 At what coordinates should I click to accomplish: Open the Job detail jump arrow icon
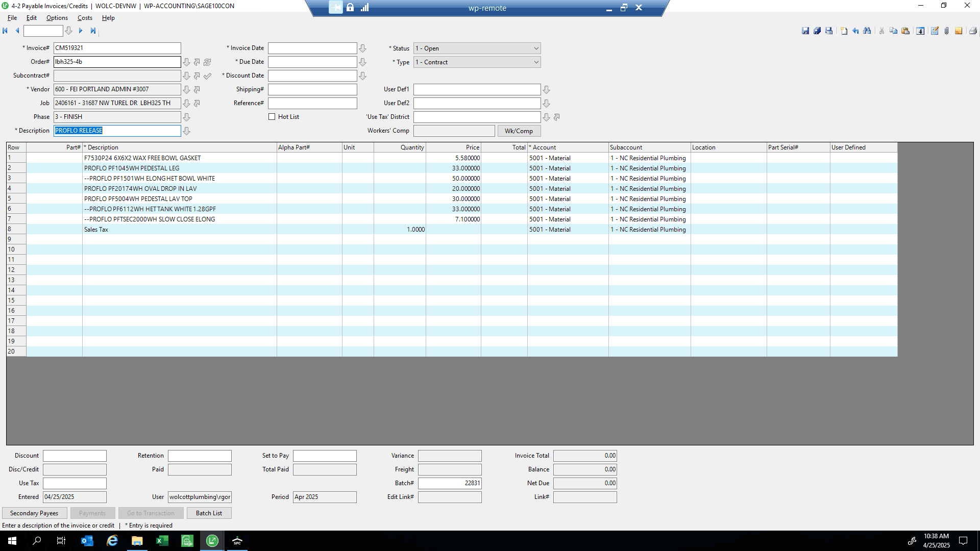point(197,104)
